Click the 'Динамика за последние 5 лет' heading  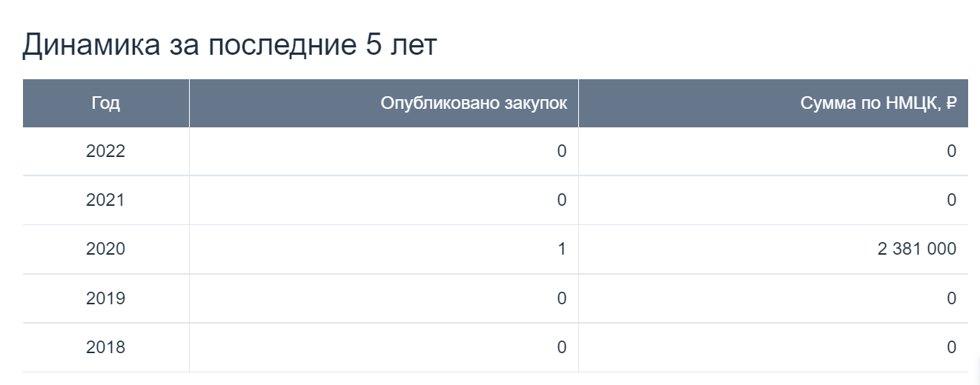pos(230,46)
